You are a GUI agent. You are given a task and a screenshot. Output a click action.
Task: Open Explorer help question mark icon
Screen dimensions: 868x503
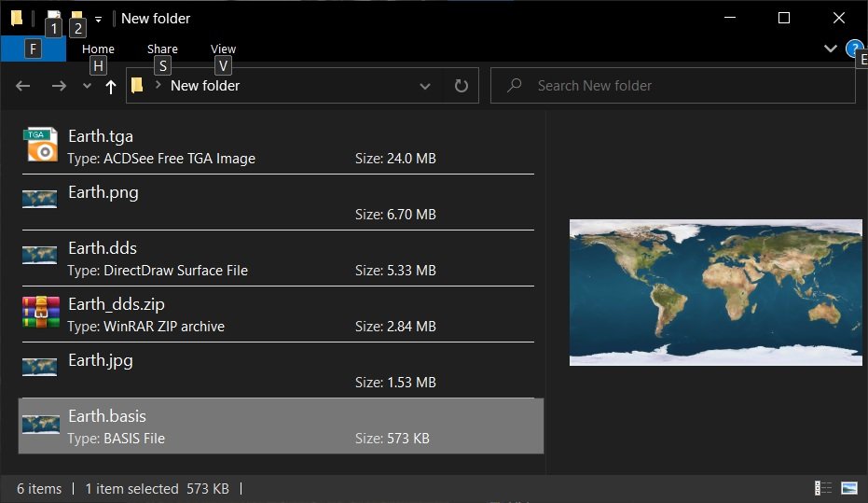853,48
